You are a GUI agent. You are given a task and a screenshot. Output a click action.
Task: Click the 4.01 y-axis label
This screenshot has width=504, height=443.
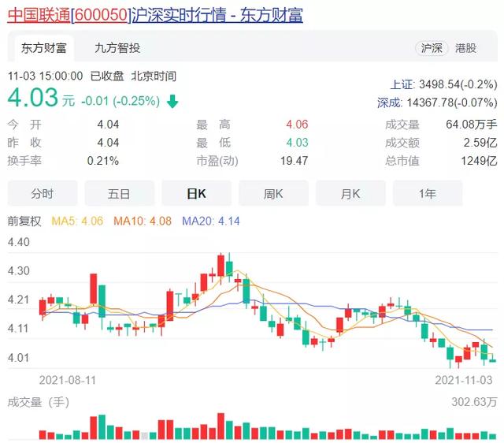tap(19, 358)
